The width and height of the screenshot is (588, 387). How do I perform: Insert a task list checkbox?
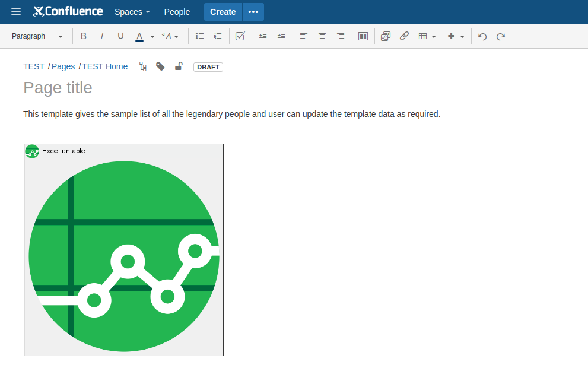240,36
